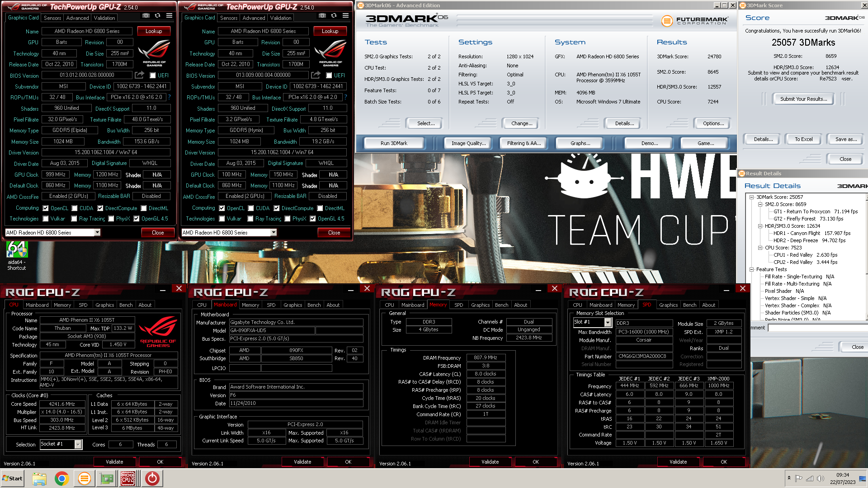This screenshot has height=488, width=868.
Task: Switch to 3DMark06 taskbar icon
Action: (84, 479)
